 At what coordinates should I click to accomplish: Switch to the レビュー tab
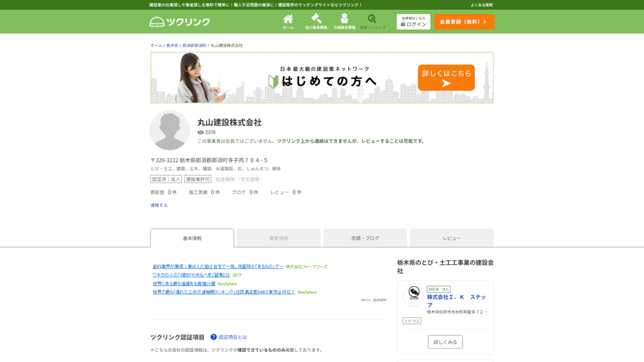click(451, 238)
